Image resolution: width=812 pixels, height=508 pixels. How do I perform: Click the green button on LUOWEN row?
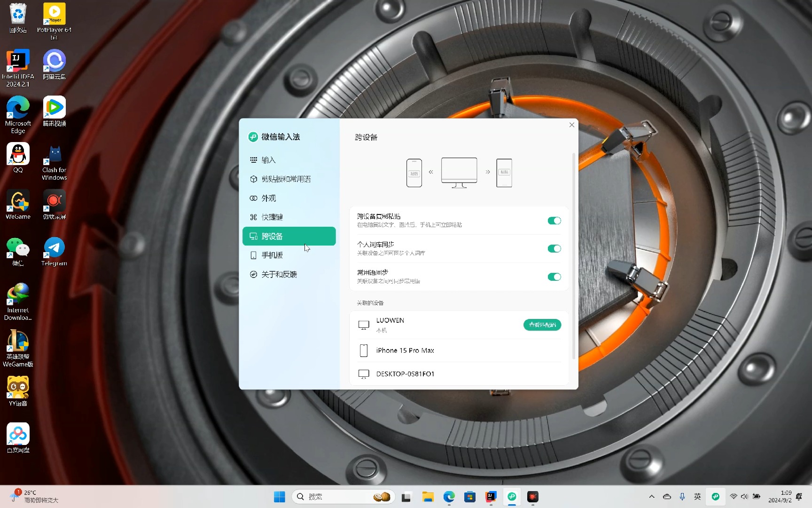[x=542, y=325]
